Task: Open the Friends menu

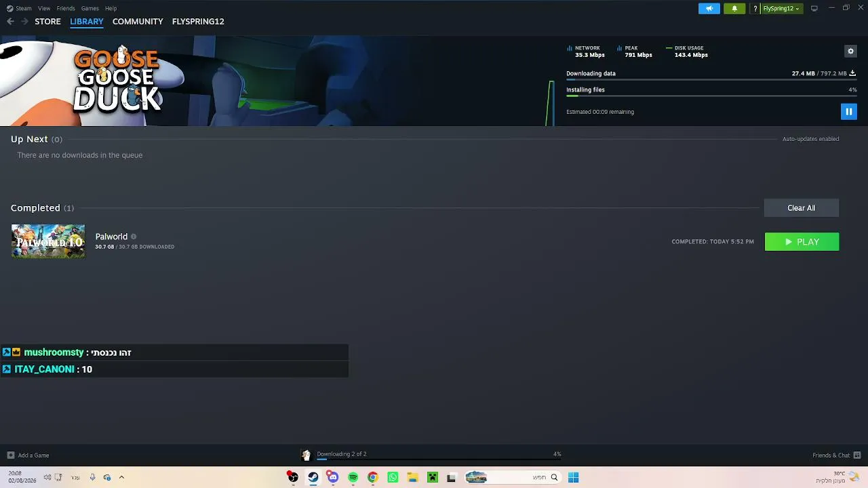Action: 66,8
